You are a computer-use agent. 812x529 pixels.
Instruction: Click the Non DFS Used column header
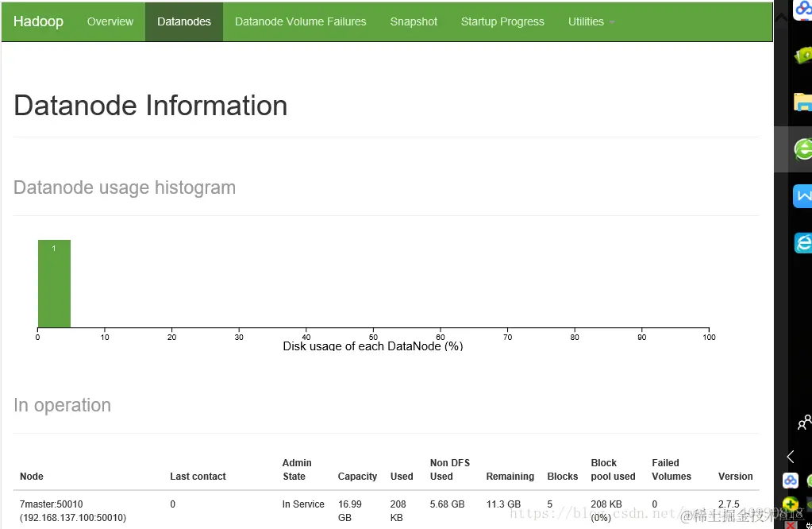449,469
